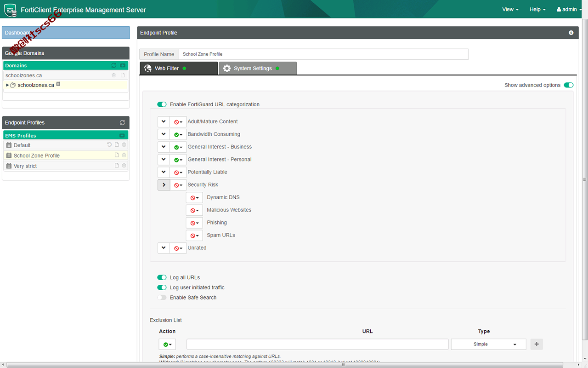
Task: Click the clipboard icon next to Very strict
Action: (9, 166)
